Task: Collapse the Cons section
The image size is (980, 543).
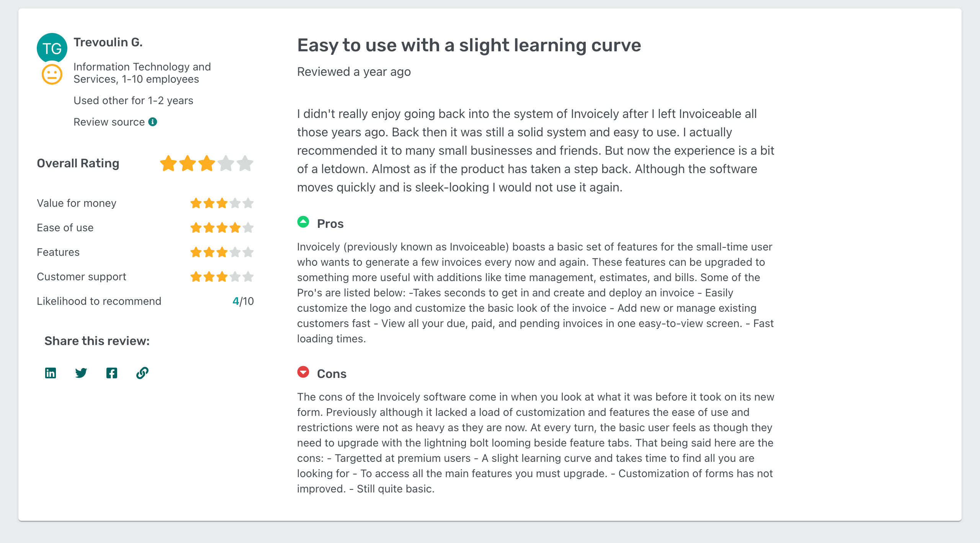Action: tap(332, 373)
